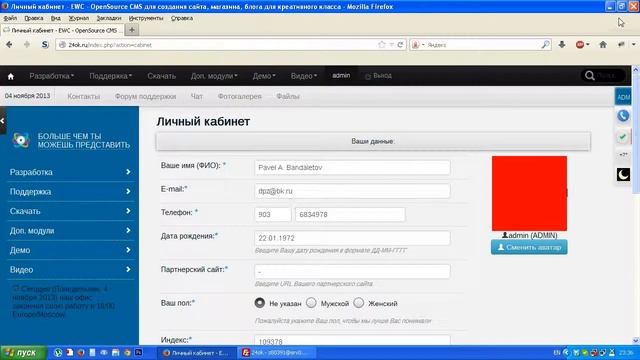Open the Пуск start button

(23, 352)
